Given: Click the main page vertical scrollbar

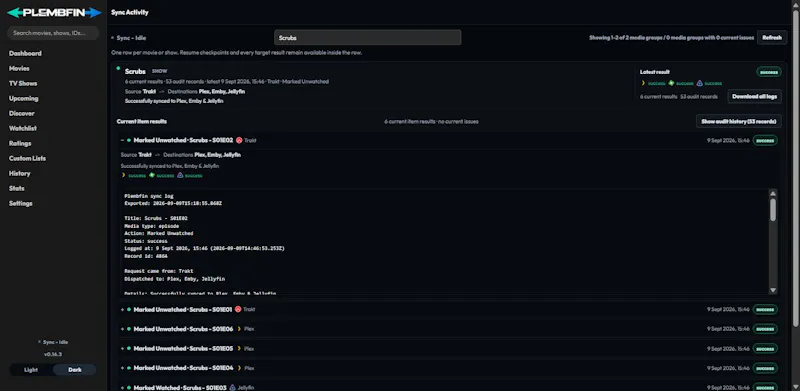Looking at the screenshot, I should pos(796,168).
